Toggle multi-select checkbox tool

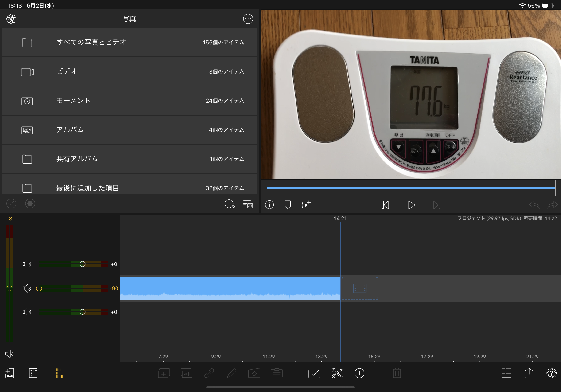(314, 373)
